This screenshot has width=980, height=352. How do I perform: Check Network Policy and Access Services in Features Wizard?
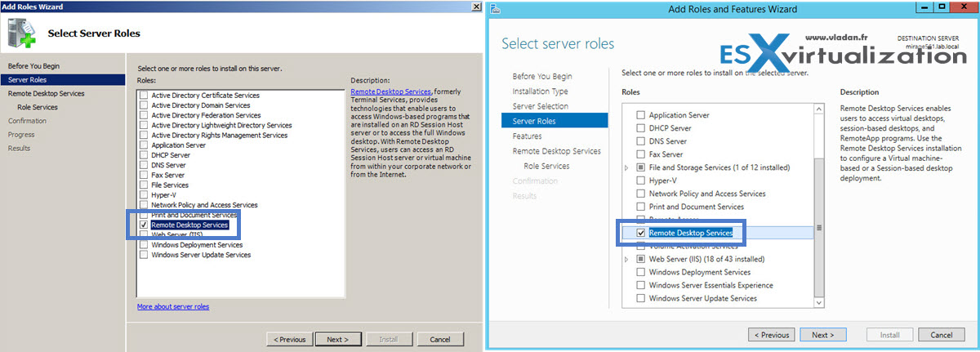click(x=640, y=194)
